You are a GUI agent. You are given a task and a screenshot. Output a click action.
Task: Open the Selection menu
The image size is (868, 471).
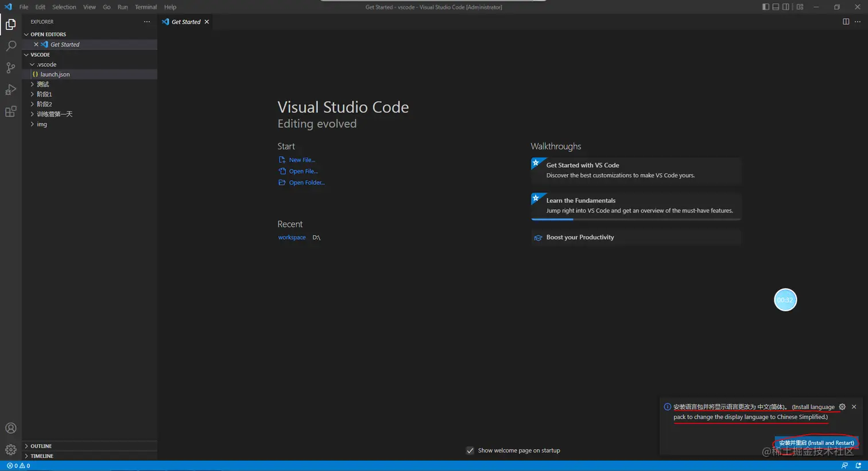coord(64,7)
